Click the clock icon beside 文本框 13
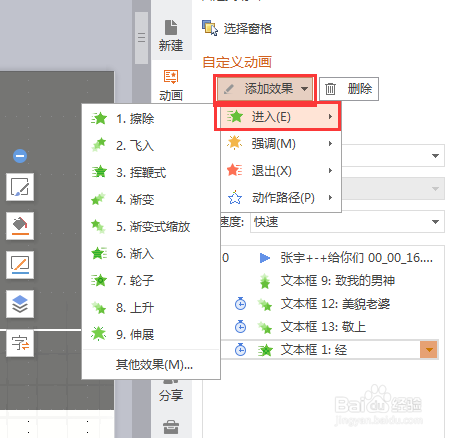 click(x=240, y=327)
